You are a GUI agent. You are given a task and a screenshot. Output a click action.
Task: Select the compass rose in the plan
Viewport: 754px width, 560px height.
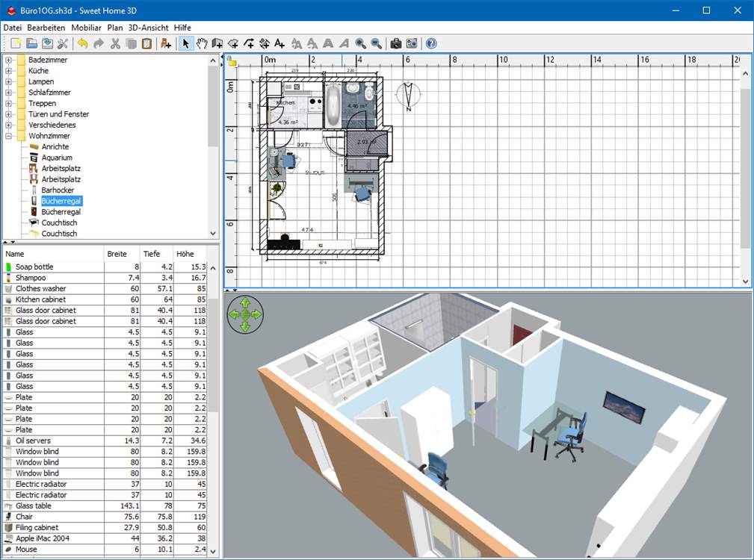coord(408,96)
